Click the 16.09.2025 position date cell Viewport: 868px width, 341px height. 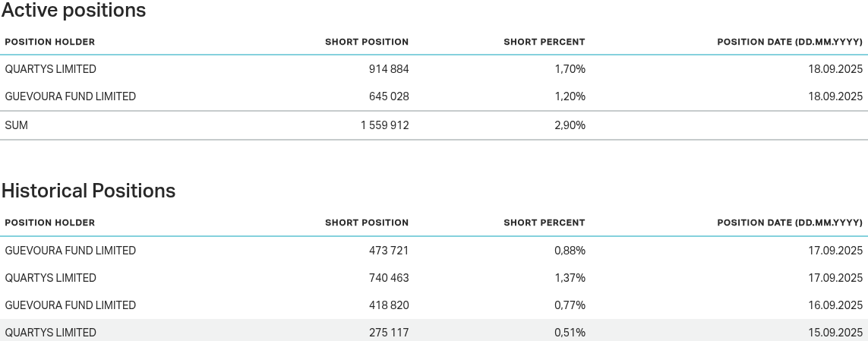(x=835, y=305)
